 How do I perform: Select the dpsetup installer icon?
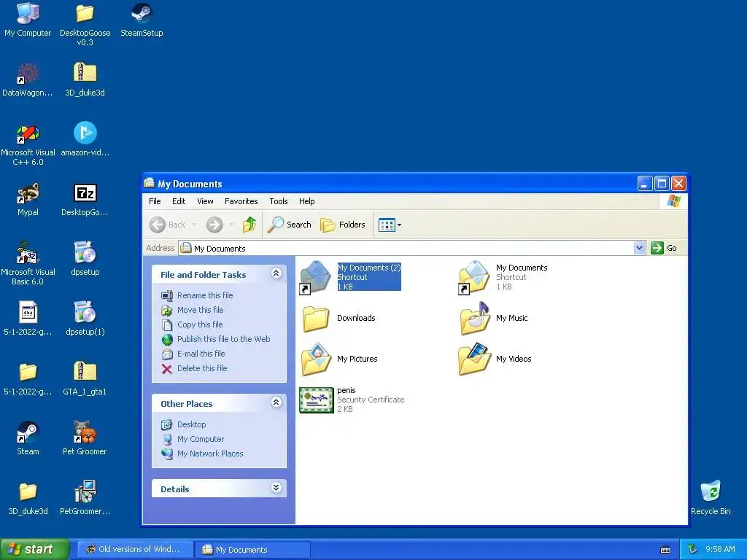coord(85,259)
